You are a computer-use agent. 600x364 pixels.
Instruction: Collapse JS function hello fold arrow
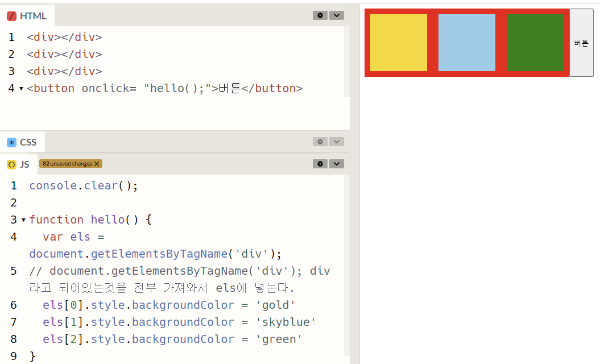pos(24,220)
